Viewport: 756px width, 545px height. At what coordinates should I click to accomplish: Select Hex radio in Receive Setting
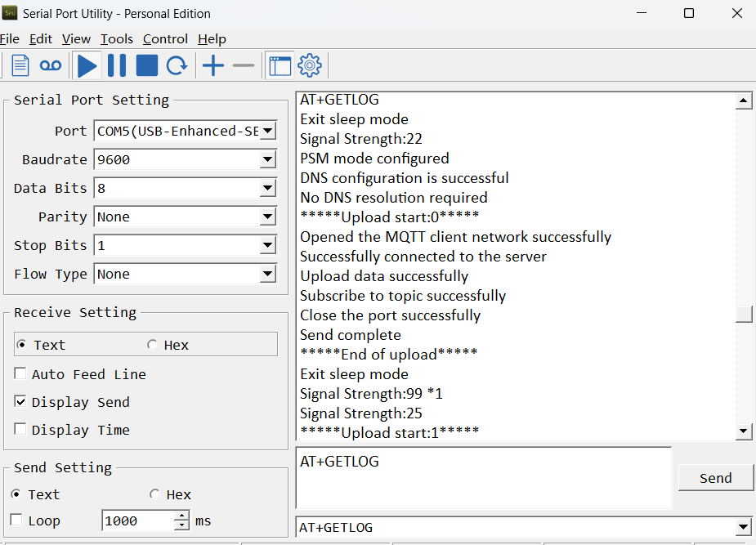(152, 345)
